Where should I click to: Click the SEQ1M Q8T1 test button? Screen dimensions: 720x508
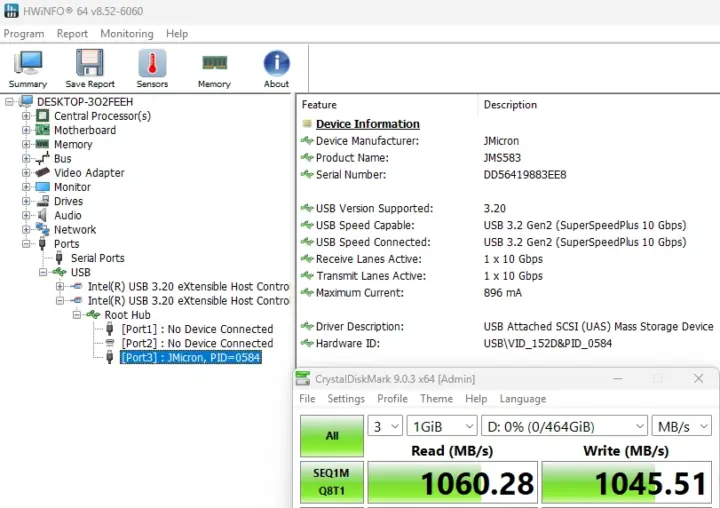[x=332, y=482]
